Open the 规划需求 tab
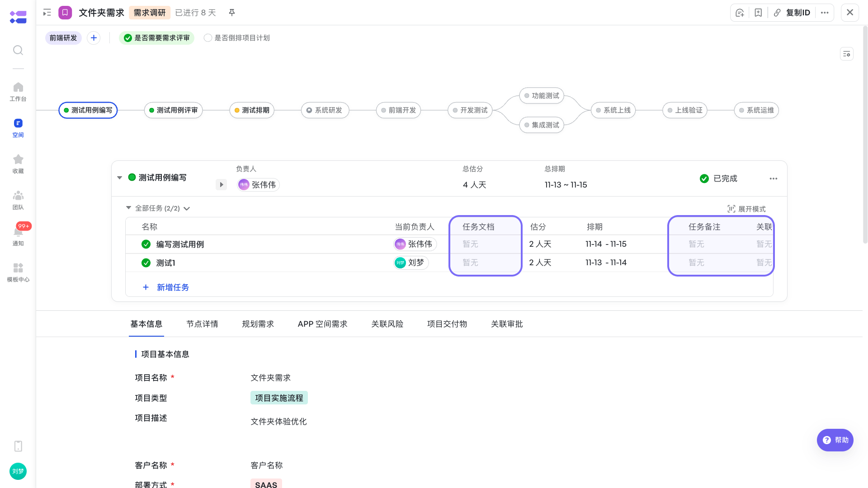 (258, 324)
